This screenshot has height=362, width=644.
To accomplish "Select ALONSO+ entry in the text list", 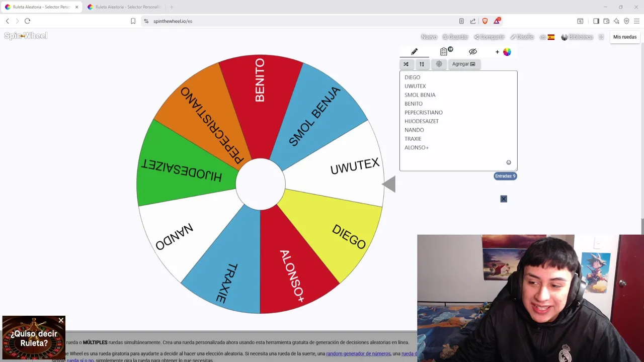I will tap(416, 148).
